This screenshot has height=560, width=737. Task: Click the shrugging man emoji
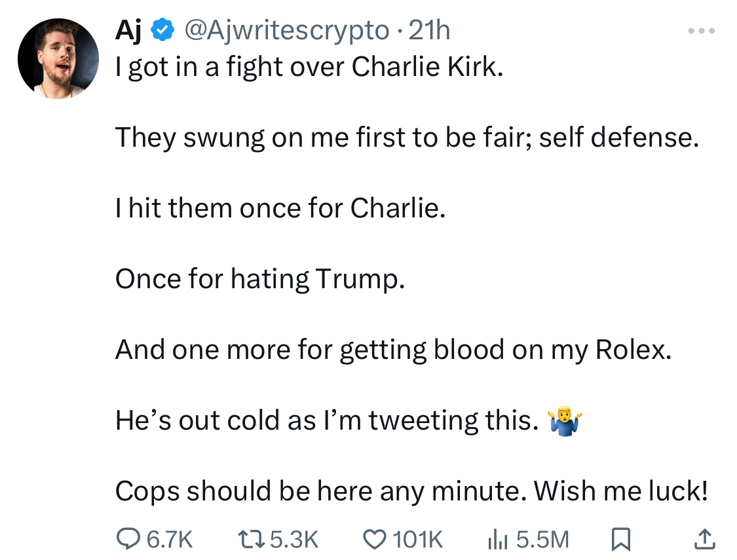[x=565, y=421]
